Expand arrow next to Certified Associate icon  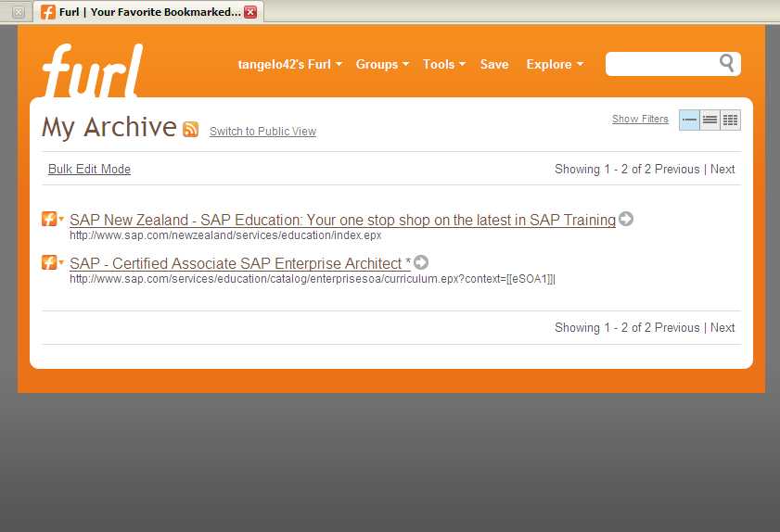[61, 262]
